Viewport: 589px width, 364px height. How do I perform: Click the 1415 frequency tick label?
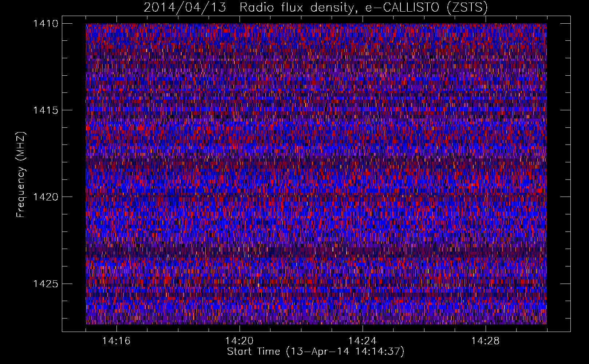click(46, 110)
